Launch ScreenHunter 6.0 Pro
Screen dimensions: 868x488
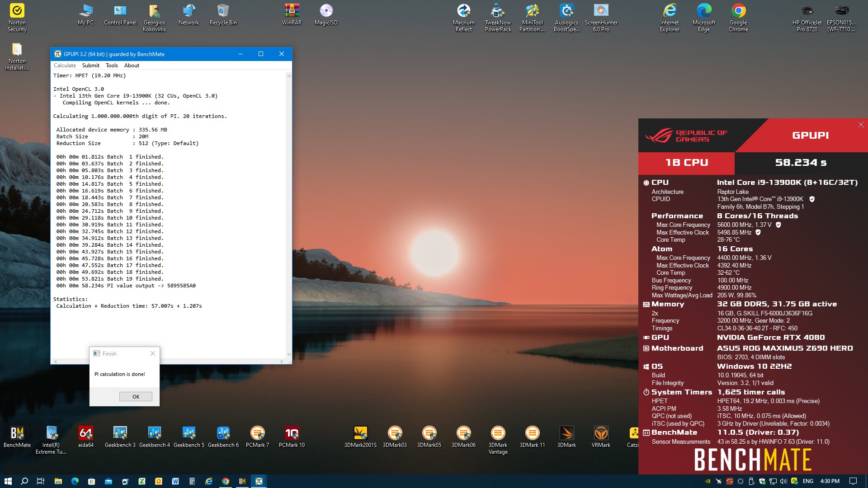tap(601, 18)
